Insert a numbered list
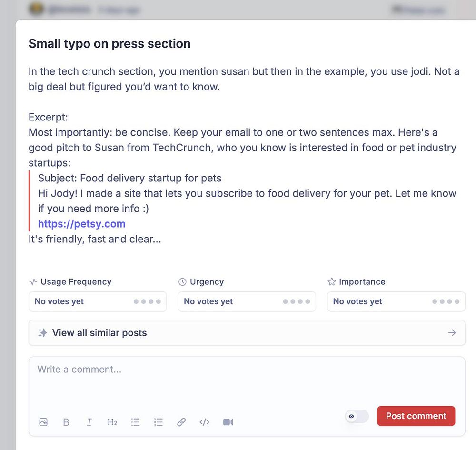Screen dimensions: 476x450 (159, 422)
